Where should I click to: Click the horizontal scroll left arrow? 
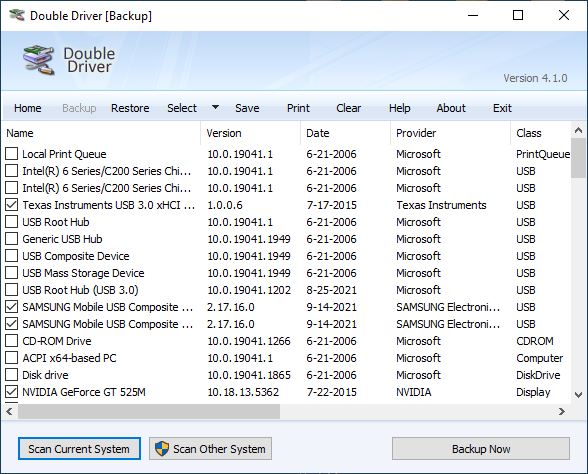(9, 411)
